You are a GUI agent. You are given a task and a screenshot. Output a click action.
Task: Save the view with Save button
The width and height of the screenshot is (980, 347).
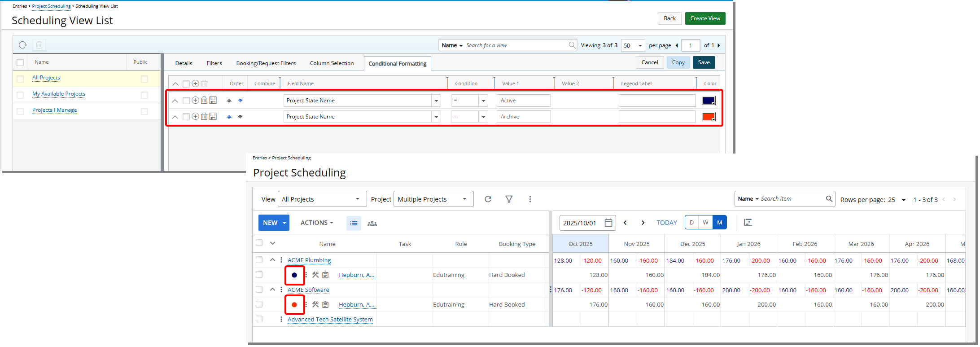tap(704, 62)
